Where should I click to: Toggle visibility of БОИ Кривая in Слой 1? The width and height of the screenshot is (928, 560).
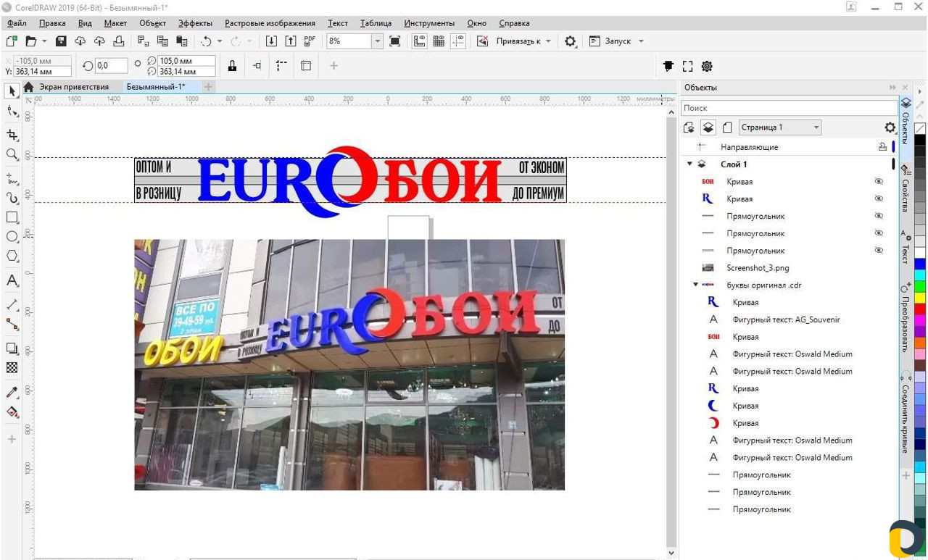coord(879,181)
